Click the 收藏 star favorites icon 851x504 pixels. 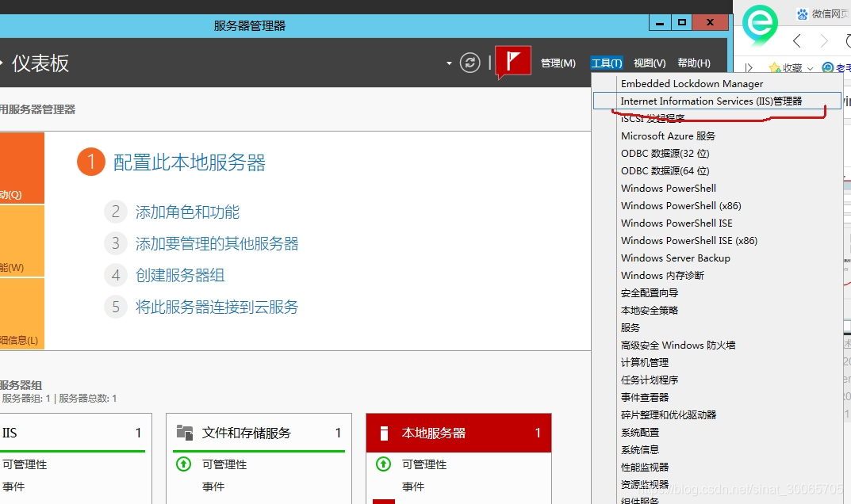point(775,68)
